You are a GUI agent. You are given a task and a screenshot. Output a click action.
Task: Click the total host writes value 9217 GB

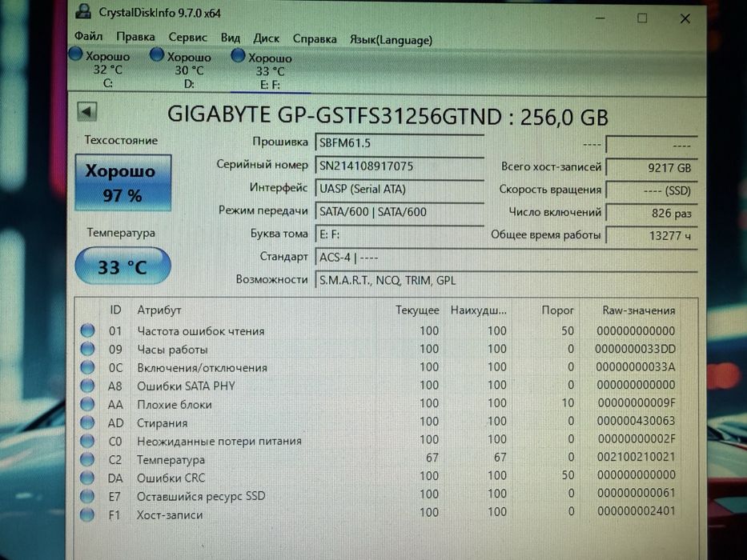click(x=651, y=168)
